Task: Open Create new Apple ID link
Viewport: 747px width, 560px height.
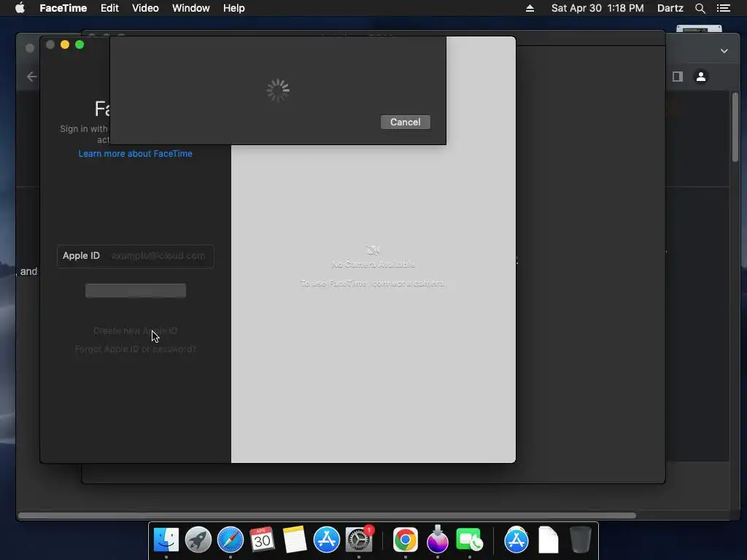Action: click(x=135, y=331)
